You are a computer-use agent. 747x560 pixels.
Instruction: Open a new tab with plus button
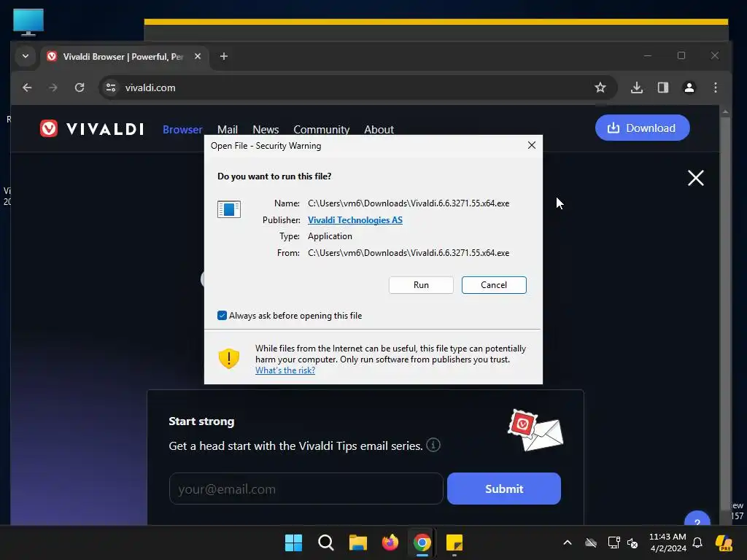[x=223, y=56]
